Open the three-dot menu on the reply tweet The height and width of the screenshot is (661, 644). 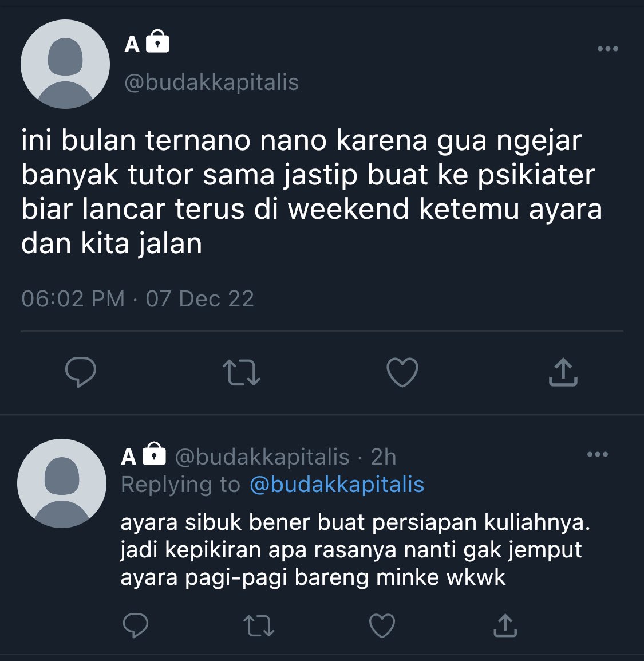coord(597,454)
